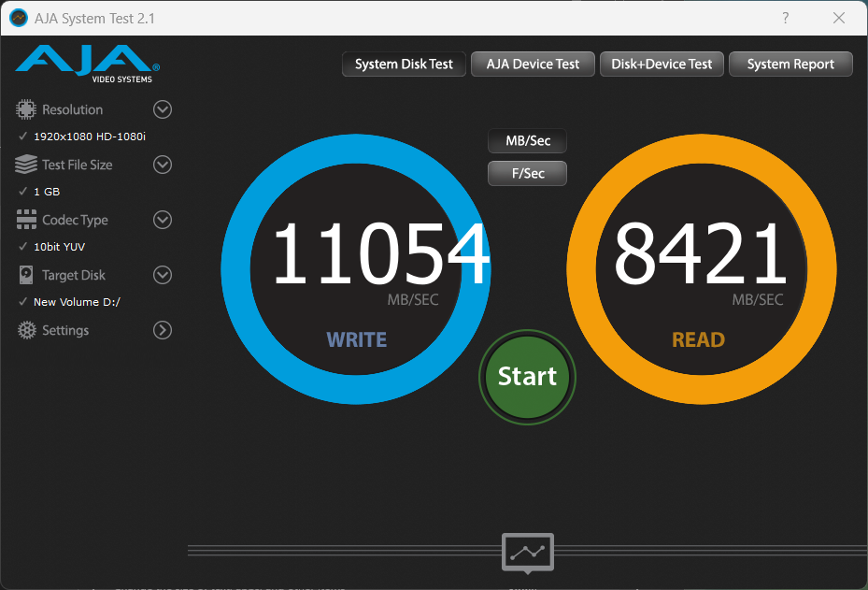
Task: Open the graph view icon at bottom
Action: coord(528,553)
